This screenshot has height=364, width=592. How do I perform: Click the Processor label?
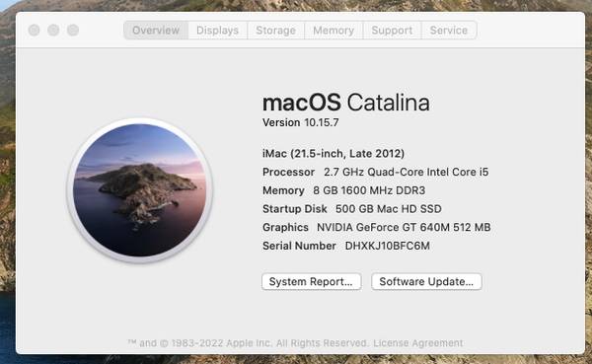(288, 173)
